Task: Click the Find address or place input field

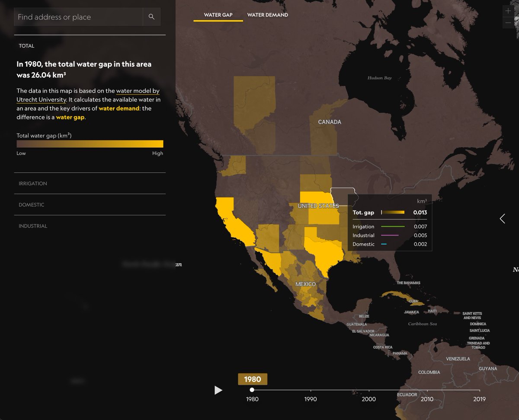Action: click(78, 16)
